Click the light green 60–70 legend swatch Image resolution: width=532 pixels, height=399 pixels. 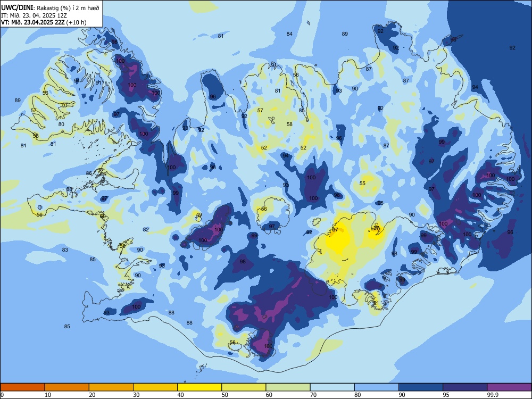click(288, 387)
